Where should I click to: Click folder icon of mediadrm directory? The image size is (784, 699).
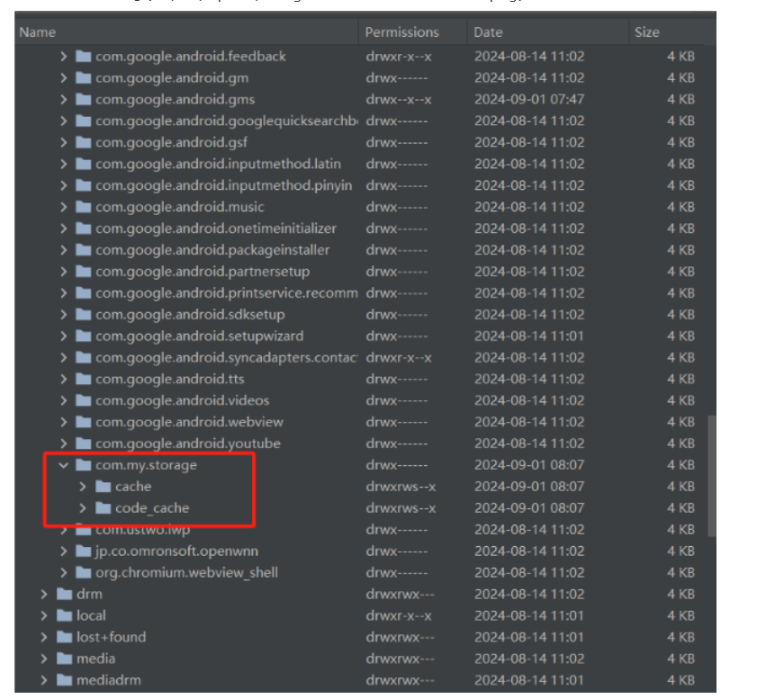point(64,679)
